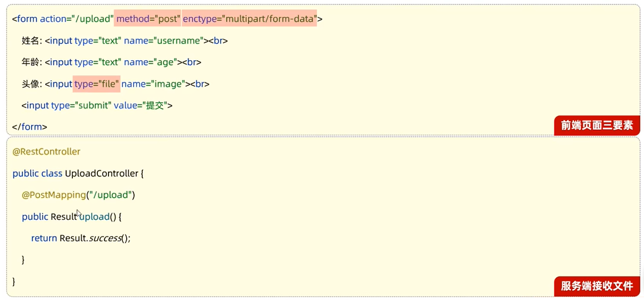Click the red '前端页面三要素' label
This screenshot has height=300, width=644.
click(597, 126)
